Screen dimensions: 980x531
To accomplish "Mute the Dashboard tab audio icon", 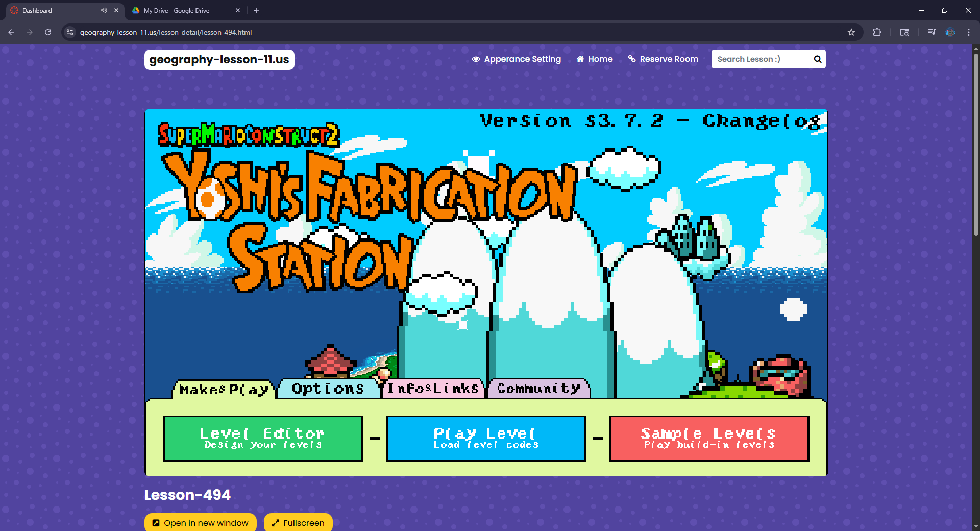I will (x=104, y=10).
